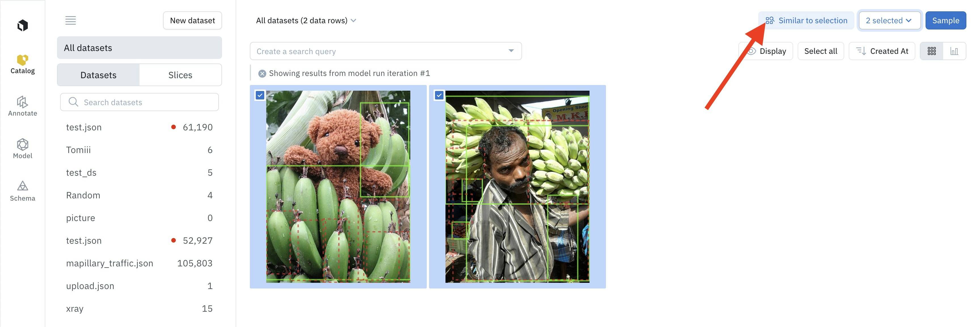This screenshot has height=327, width=980.
Task: Dismiss model run iteration filter icon
Action: click(x=262, y=74)
